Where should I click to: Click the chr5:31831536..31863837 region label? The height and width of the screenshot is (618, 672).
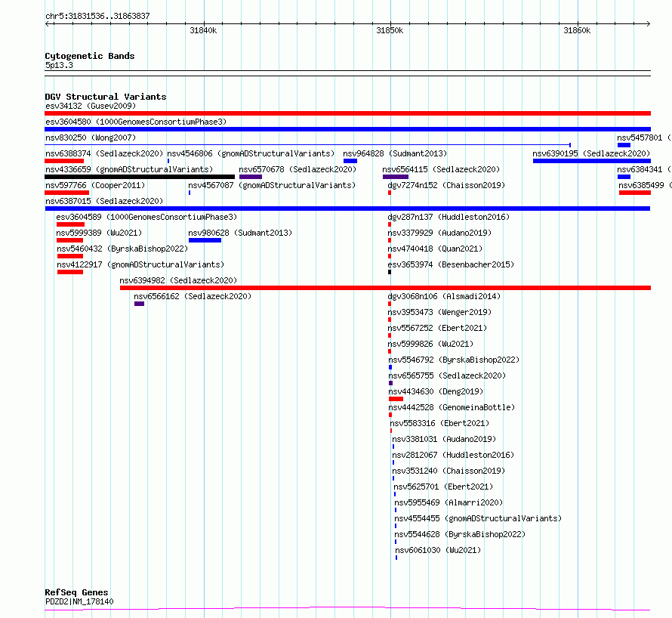click(x=97, y=16)
